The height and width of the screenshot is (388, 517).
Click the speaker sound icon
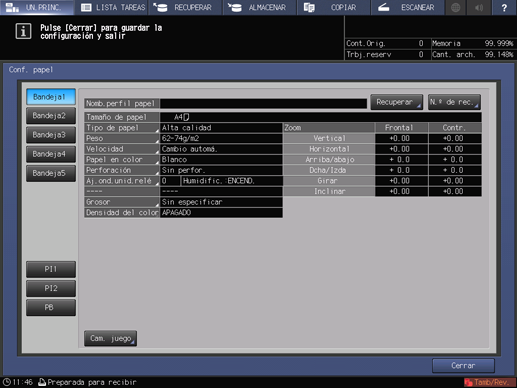(479, 7)
